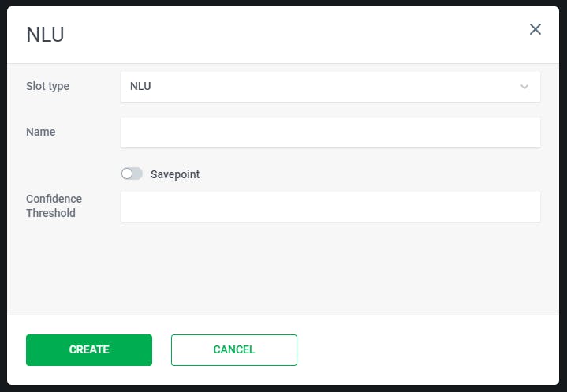The width and height of the screenshot is (567, 392).
Task: Click the Confidence Threshold field label
Action: pos(54,206)
